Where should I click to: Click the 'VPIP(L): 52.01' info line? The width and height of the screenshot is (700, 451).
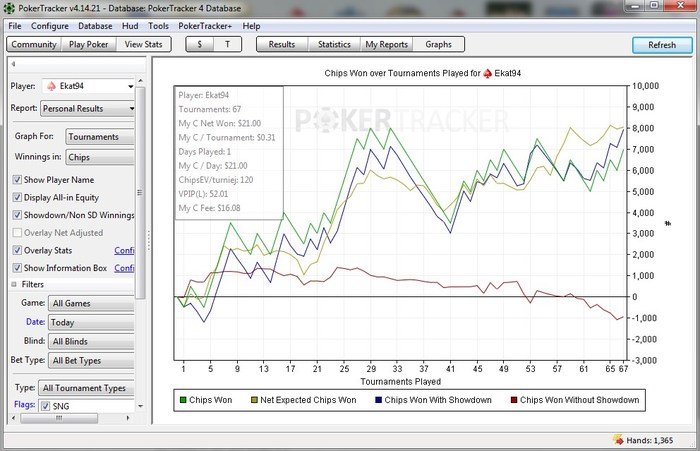pyautogui.click(x=203, y=194)
